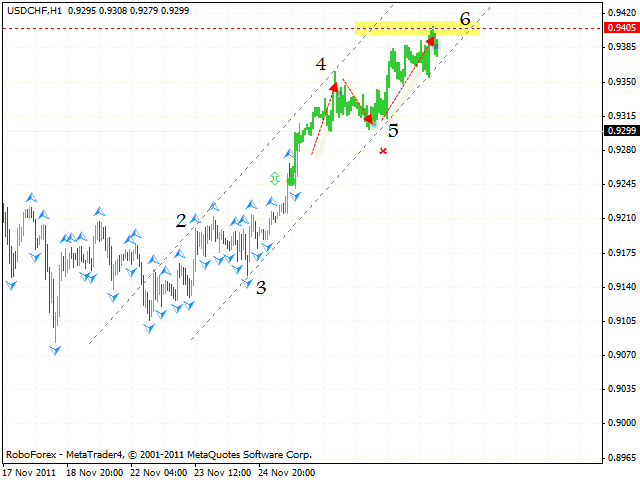Select the red arrow marker beside wave 5
This screenshot has width=640, height=480.
pos(368,119)
